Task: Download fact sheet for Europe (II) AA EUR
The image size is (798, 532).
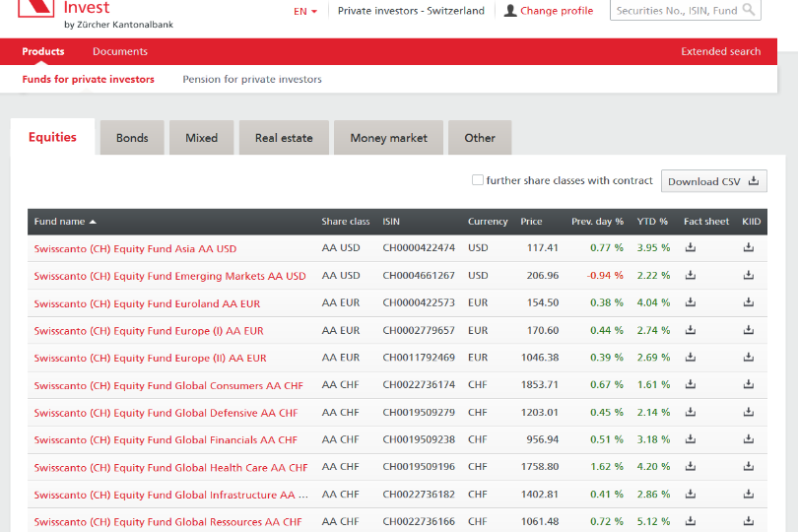Action: [x=690, y=357]
